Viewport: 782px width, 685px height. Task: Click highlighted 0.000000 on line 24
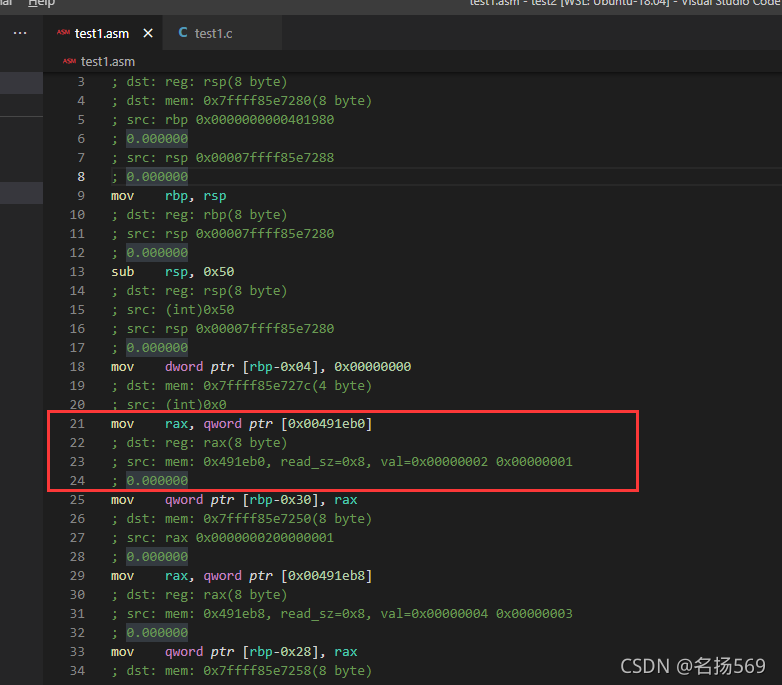[157, 481]
